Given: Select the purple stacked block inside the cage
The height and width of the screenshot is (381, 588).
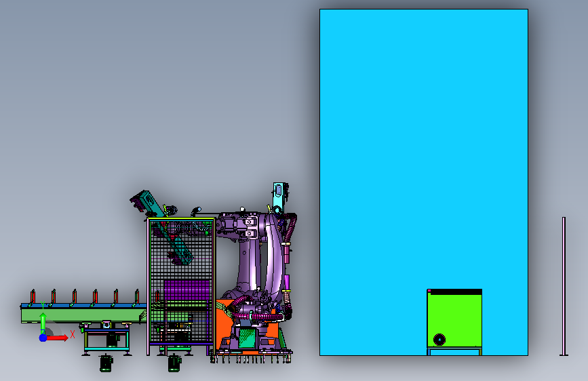Looking at the screenshot, I should (187, 290).
